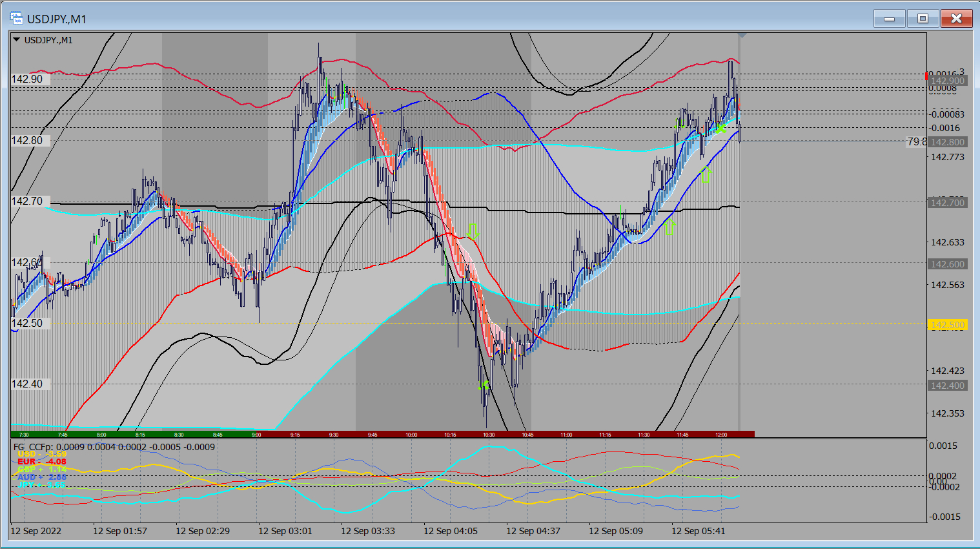Image resolution: width=980 pixels, height=549 pixels.
Task: Click the chart window icon in title bar
Action: (x=17, y=19)
